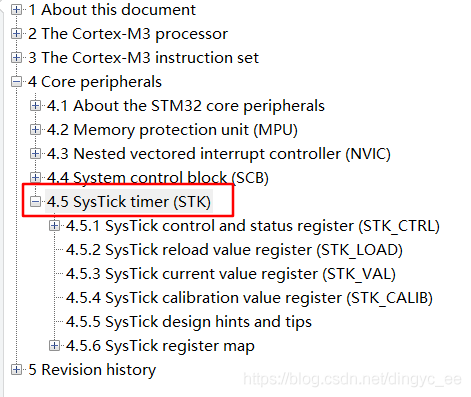The height and width of the screenshot is (397, 471).
Task: Expand the '1 About this document' node
Action: 16,10
